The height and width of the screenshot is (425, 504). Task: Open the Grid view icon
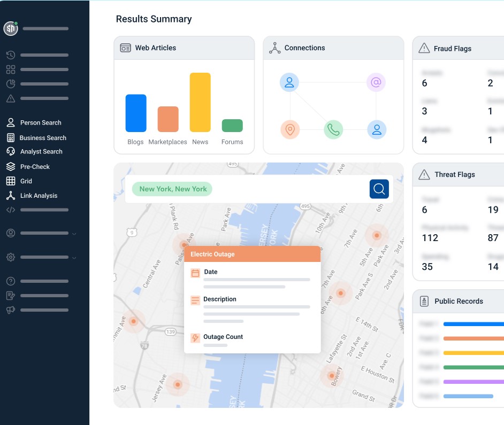coord(11,181)
